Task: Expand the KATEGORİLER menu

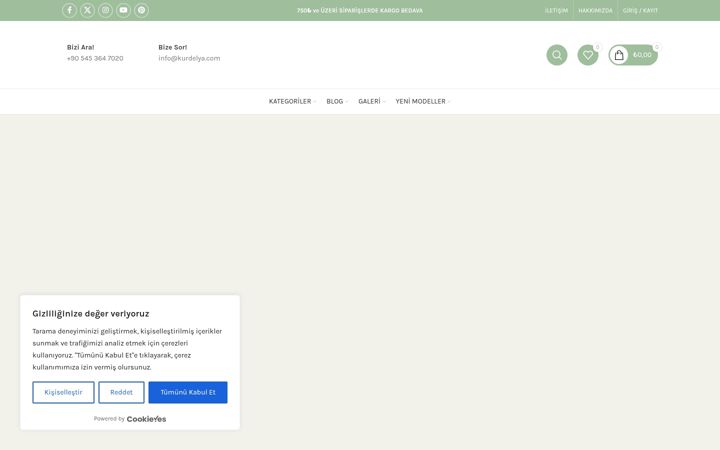Action: pos(292,101)
